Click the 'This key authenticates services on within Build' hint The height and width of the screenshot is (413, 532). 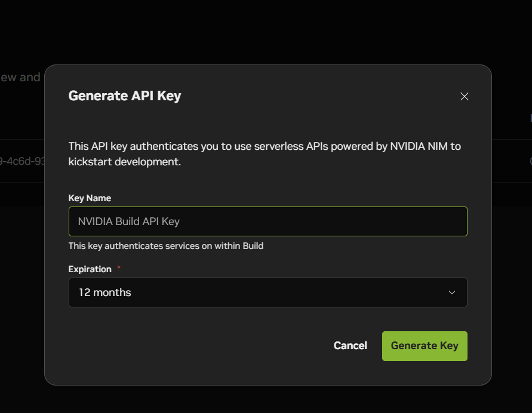(166, 246)
